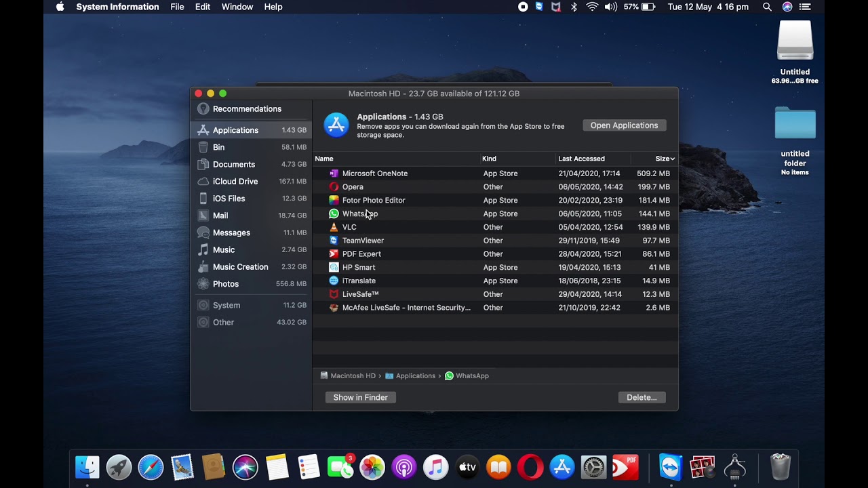Screen dimensions: 868x488
Task: Select the Untitled drive on desktop
Action: (x=795, y=52)
